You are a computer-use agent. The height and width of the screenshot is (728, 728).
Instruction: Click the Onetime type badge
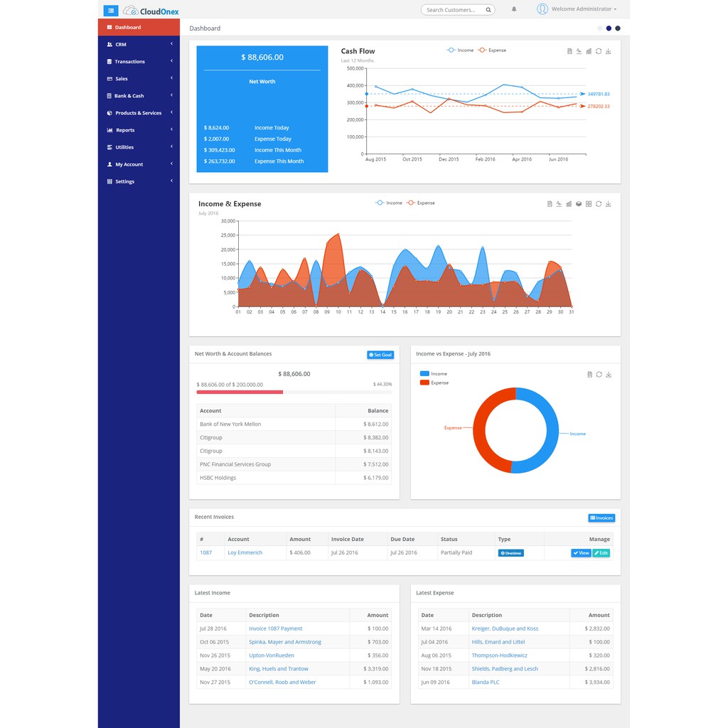point(510,553)
